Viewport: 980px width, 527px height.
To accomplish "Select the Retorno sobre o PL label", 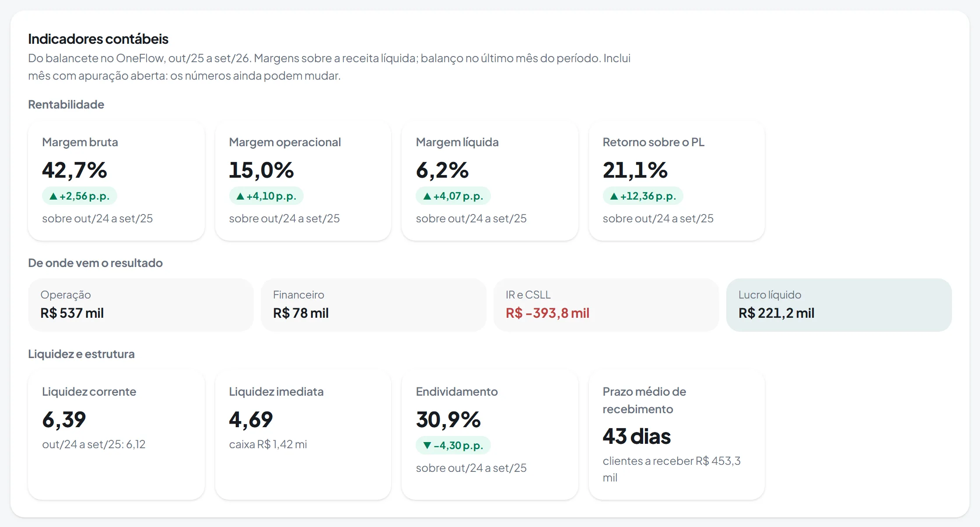I will tap(654, 142).
